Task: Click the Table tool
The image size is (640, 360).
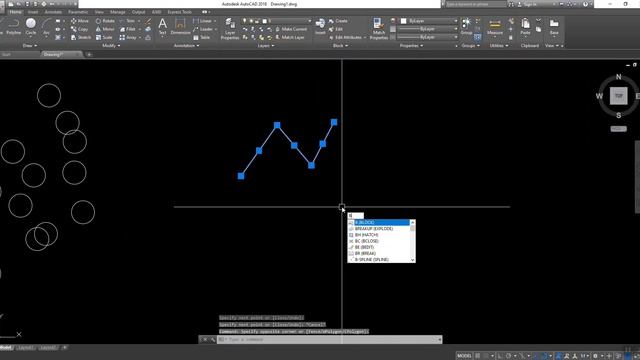Action: tap(202, 37)
